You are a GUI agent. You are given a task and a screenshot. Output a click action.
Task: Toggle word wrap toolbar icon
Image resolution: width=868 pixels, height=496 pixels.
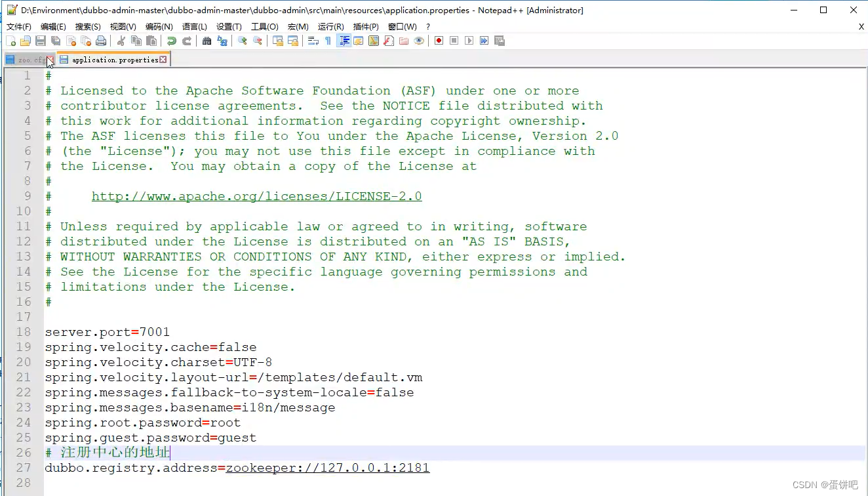313,41
